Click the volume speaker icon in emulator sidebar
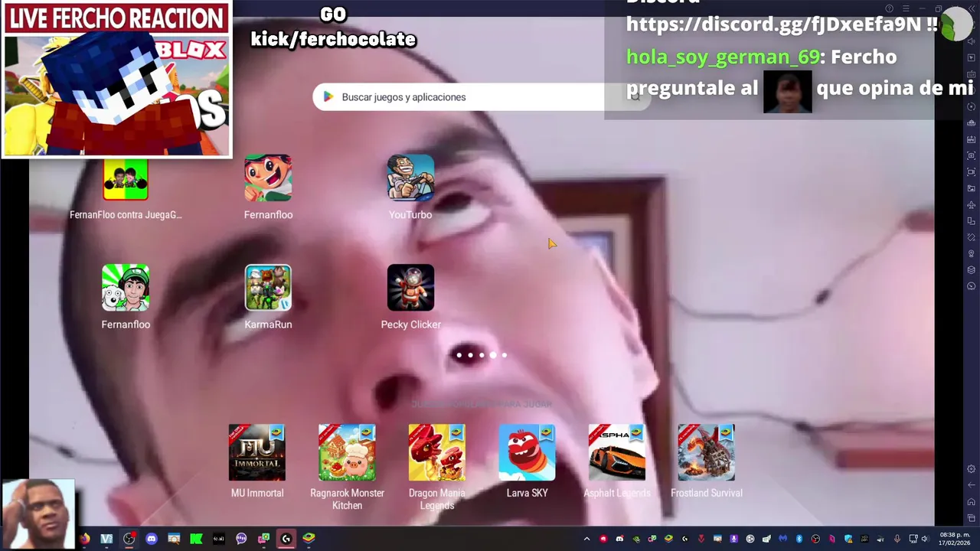This screenshot has width=980, height=551. 971,41
